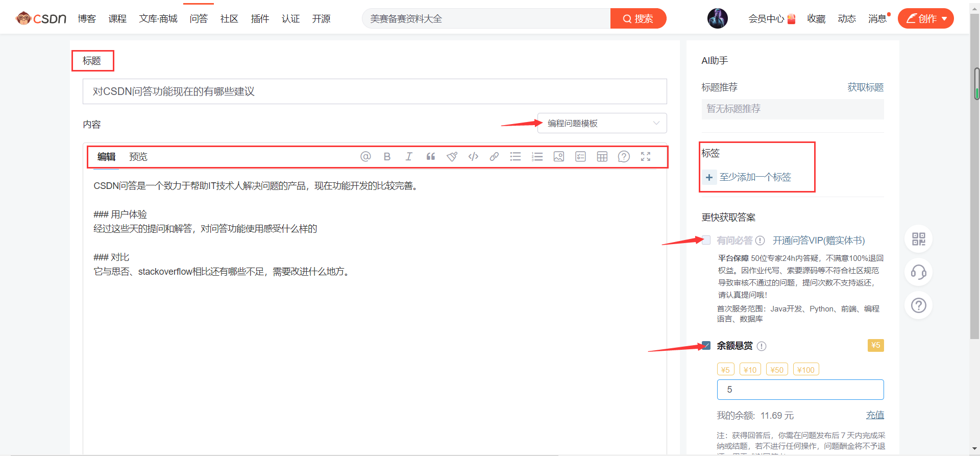Open 收藏 in header
The width and height of the screenshot is (980, 456).
816,19
